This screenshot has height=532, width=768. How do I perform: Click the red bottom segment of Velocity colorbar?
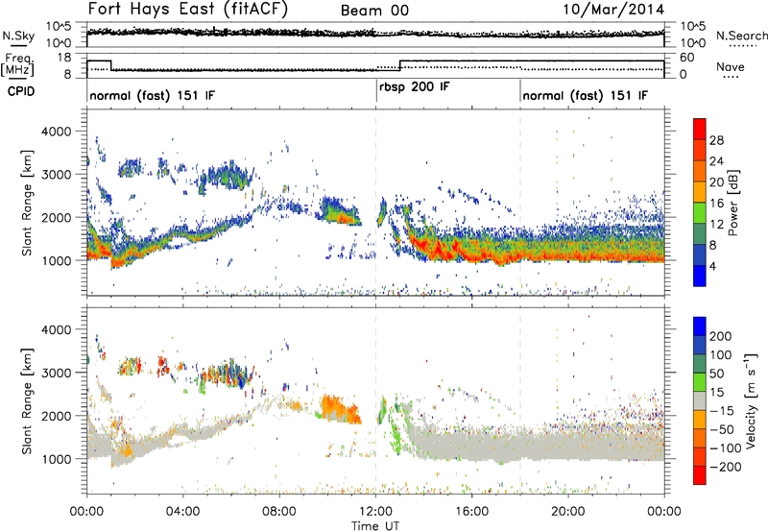[x=700, y=475]
